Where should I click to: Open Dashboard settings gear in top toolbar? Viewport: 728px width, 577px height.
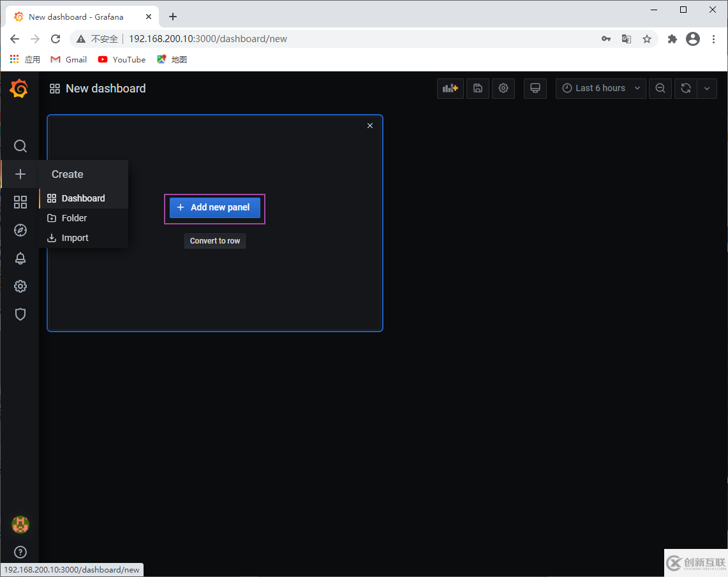point(503,88)
